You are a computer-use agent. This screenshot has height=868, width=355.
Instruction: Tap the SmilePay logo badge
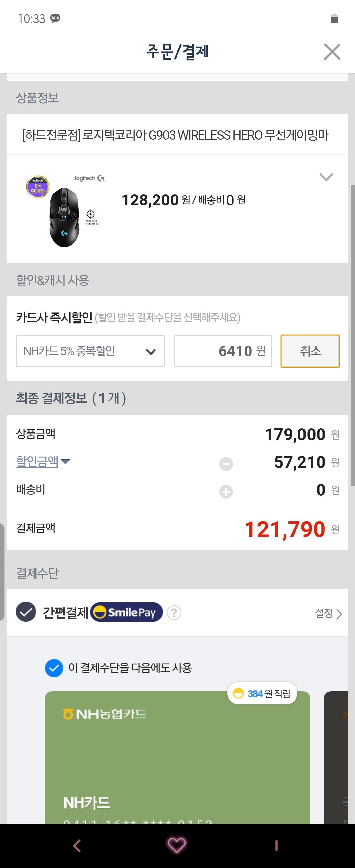(x=127, y=612)
